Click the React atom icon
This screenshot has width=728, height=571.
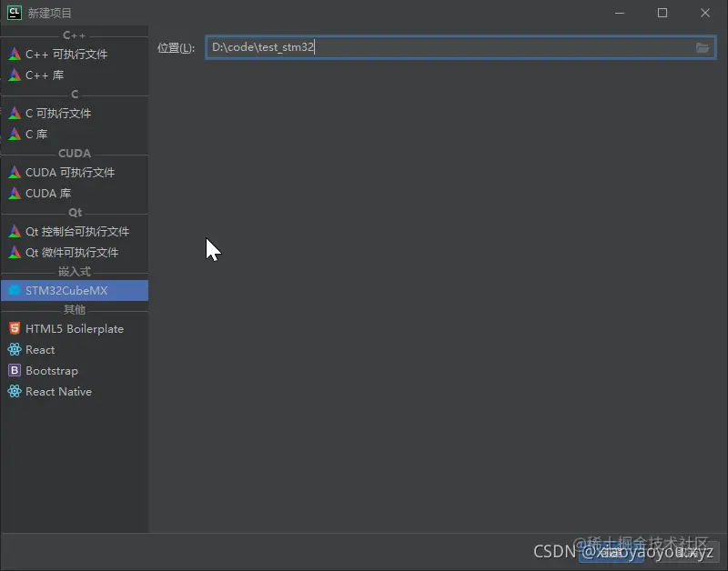click(15, 349)
